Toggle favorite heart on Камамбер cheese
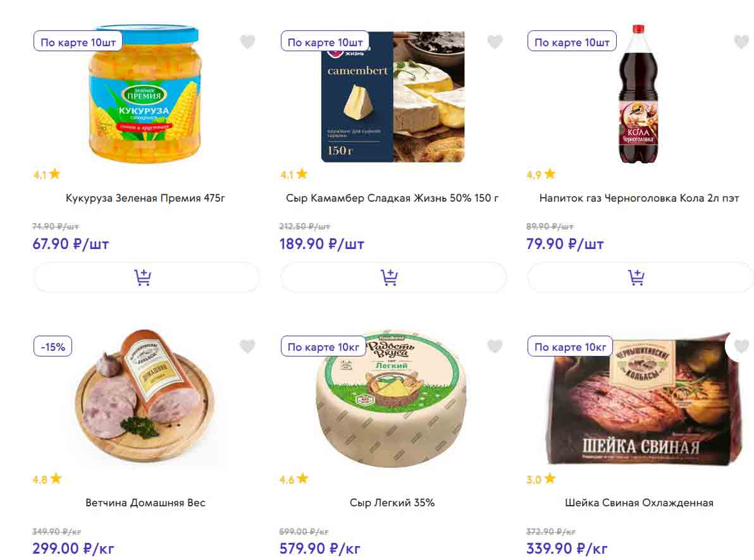 pos(495,42)
